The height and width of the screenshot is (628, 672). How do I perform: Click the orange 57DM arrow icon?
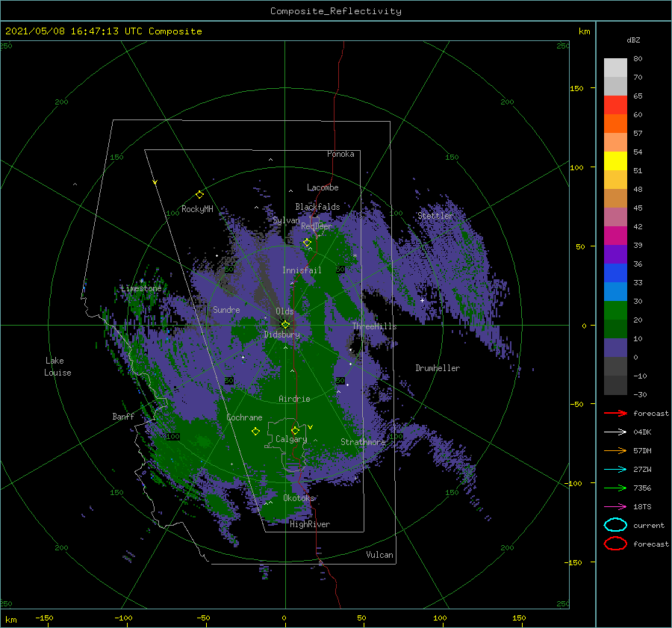(615, 450)
